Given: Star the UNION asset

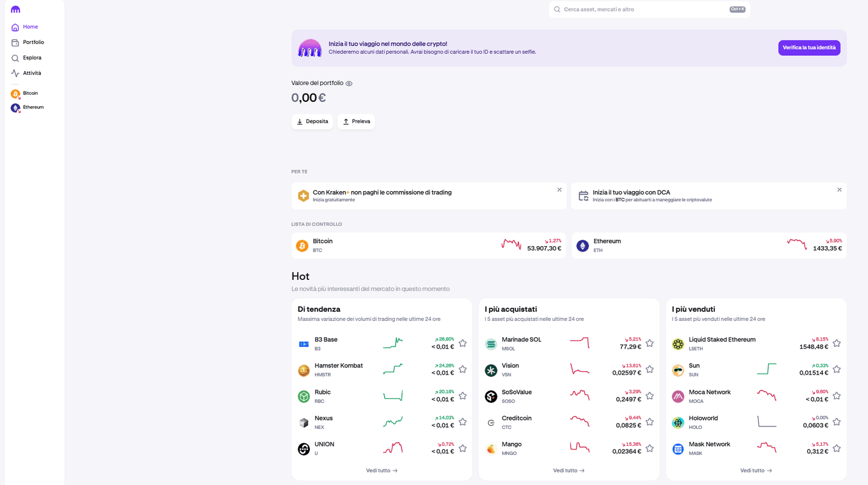Looking at the screenshot, I should [462, 448].
